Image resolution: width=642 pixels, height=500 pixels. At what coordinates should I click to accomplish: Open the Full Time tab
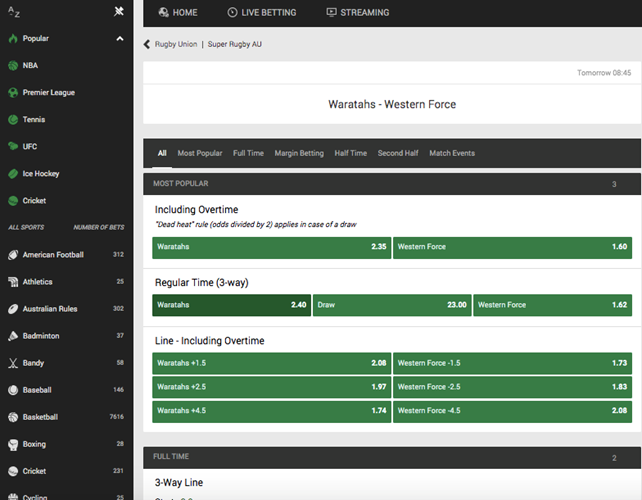[x=248, y=153]
